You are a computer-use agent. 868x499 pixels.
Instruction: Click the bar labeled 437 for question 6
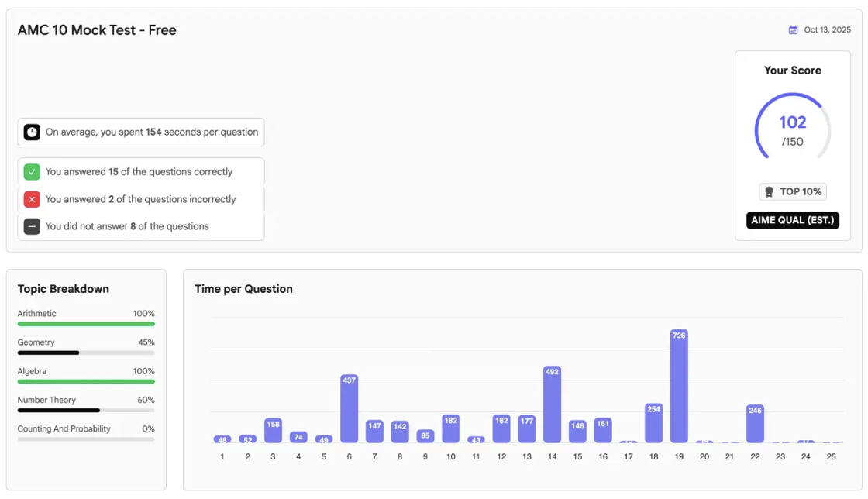pos(349,409)
